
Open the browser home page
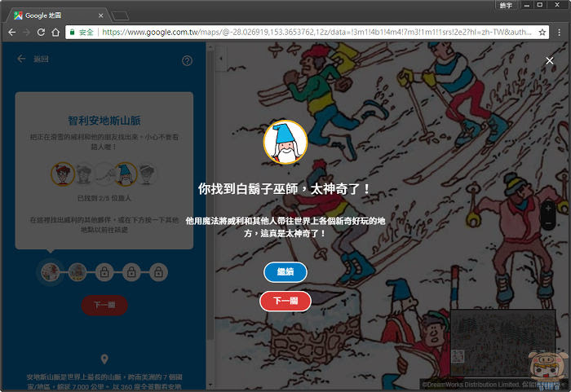pos(55,33)
